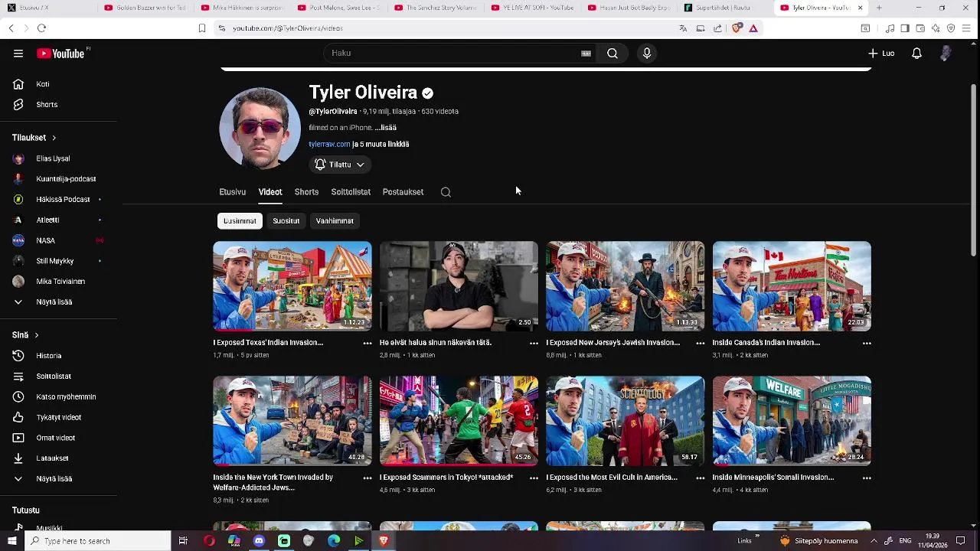Click the Brave Shields lion icon
The image size is (980, 551).
[x=737, y=28]
